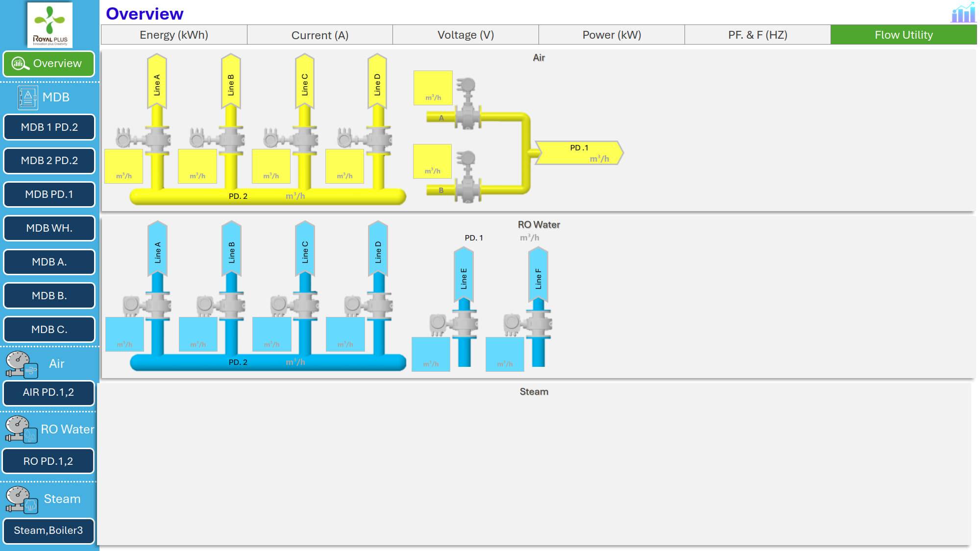
Task: Select the Flow Utility tab
Action: point(904,35)
